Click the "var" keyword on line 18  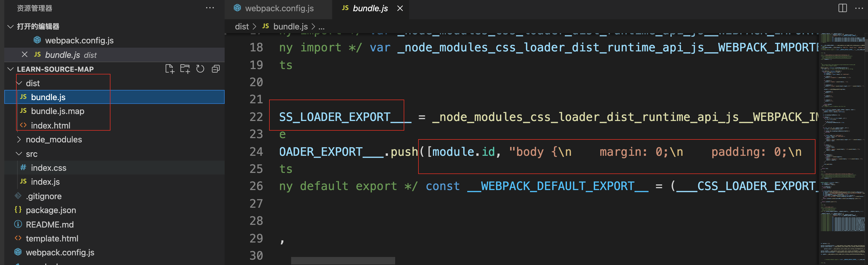[x=380, y=48]
